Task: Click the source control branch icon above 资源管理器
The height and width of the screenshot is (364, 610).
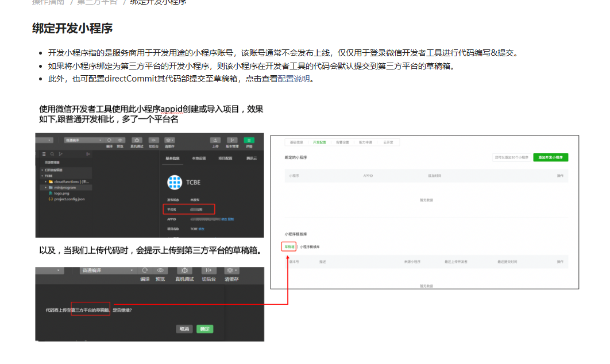Action: tap(60, 154)
